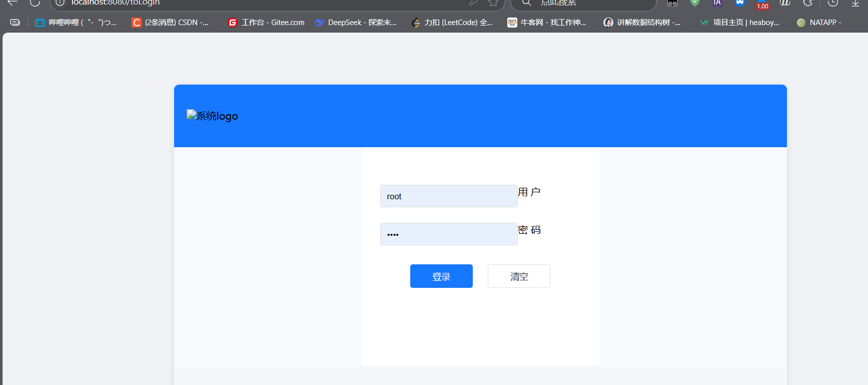This screenshot has width=868, height=385.
Task: Open the green shield extension
Action: pos(694,3)
